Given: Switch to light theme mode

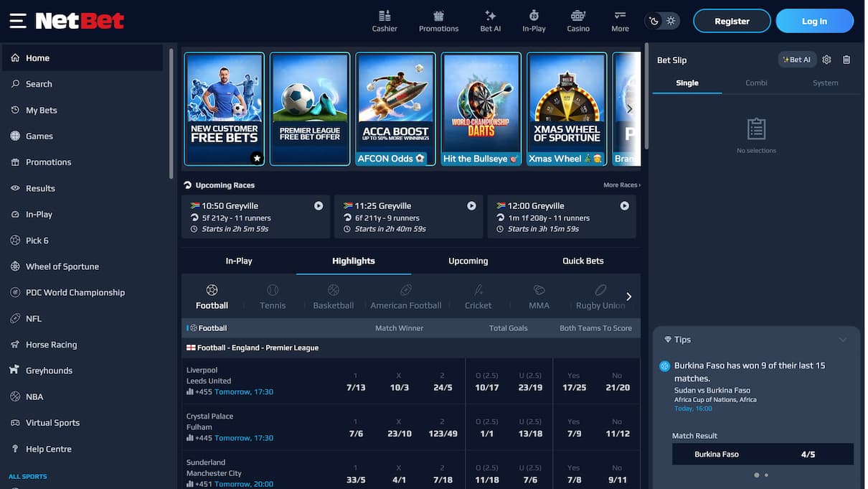Looking at the screenshot, I should pos(670,20).
